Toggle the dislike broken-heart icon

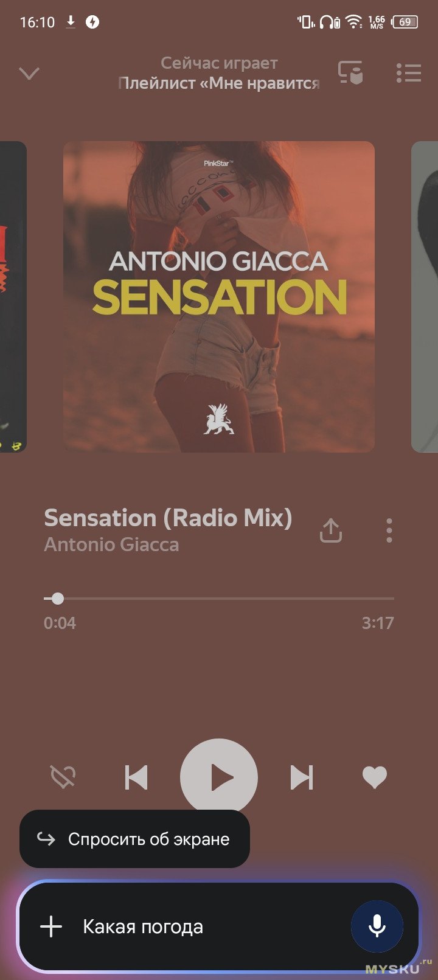63,777
